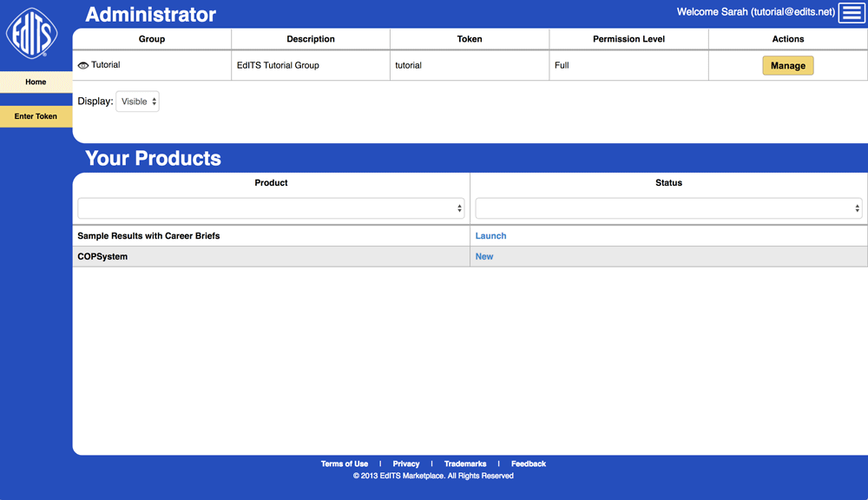
Task: Click the Group column header
Action: (152, 39)
